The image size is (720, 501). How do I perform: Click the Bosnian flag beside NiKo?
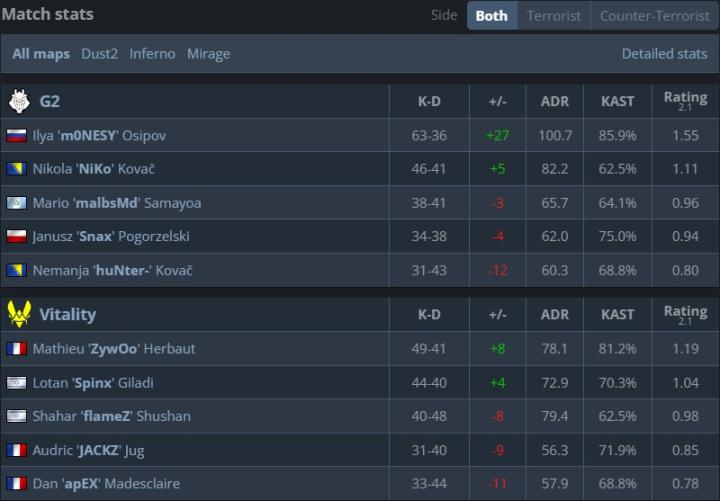pyautogui.click(x=16, y=169)
